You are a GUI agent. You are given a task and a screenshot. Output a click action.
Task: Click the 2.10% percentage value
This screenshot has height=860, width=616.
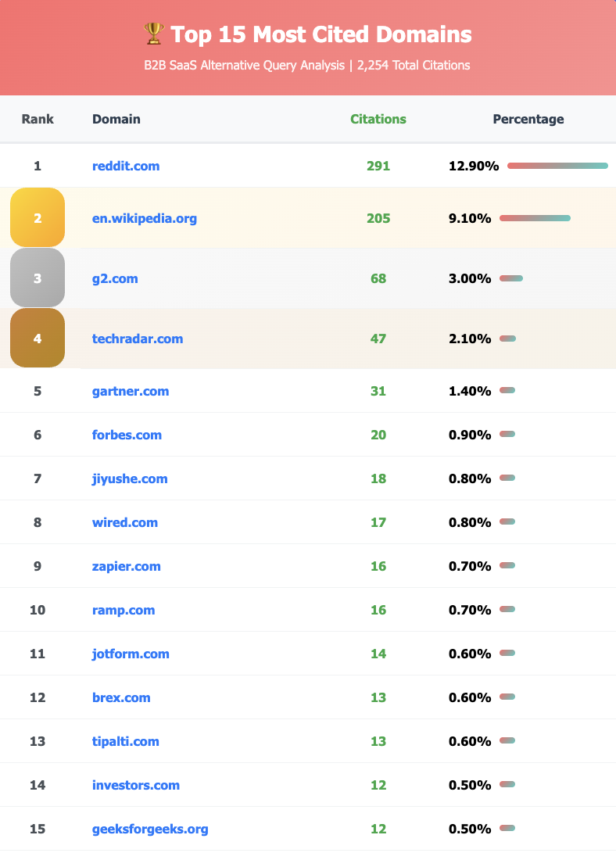tap(470, 339)
